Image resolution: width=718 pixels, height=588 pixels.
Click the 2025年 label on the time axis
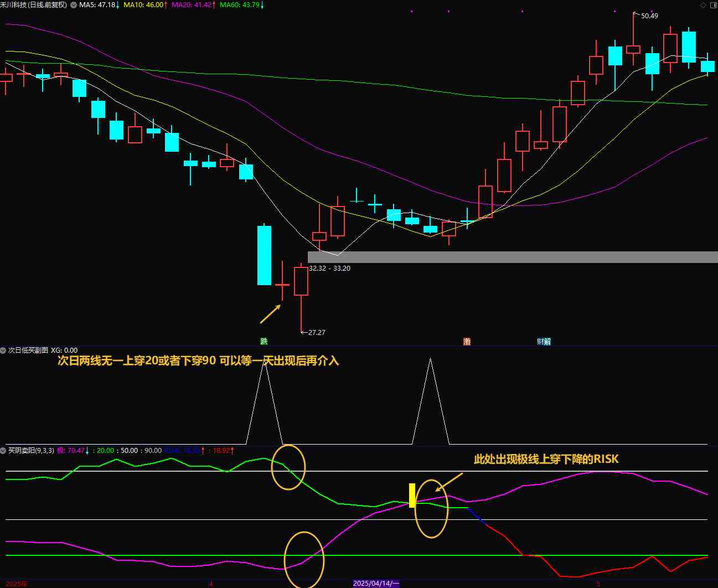click(17, 584)
